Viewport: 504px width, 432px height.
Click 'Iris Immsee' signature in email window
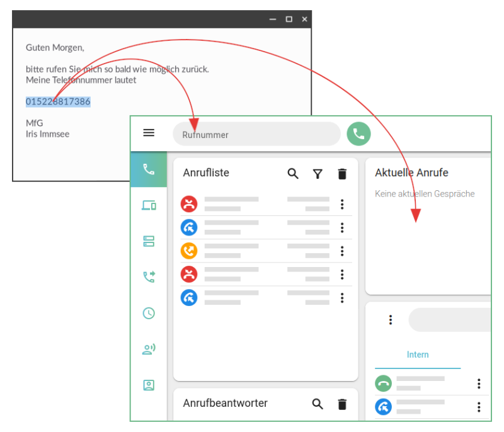pos(48,134)
